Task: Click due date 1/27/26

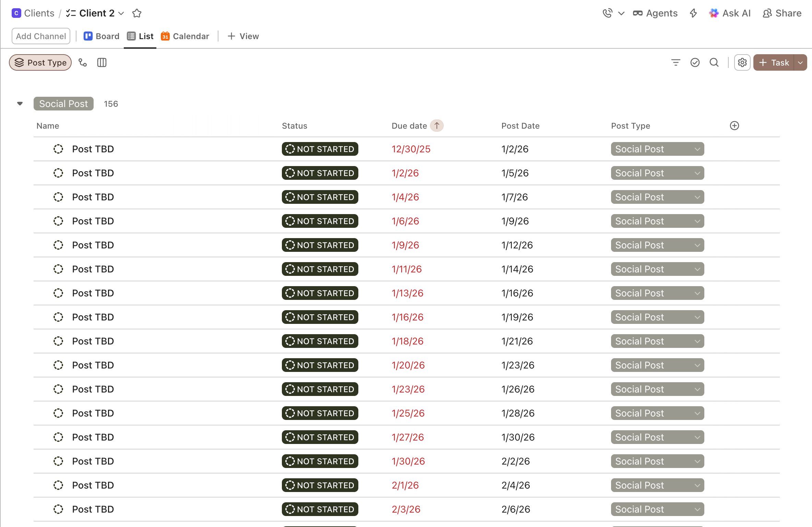Action: 408,437
